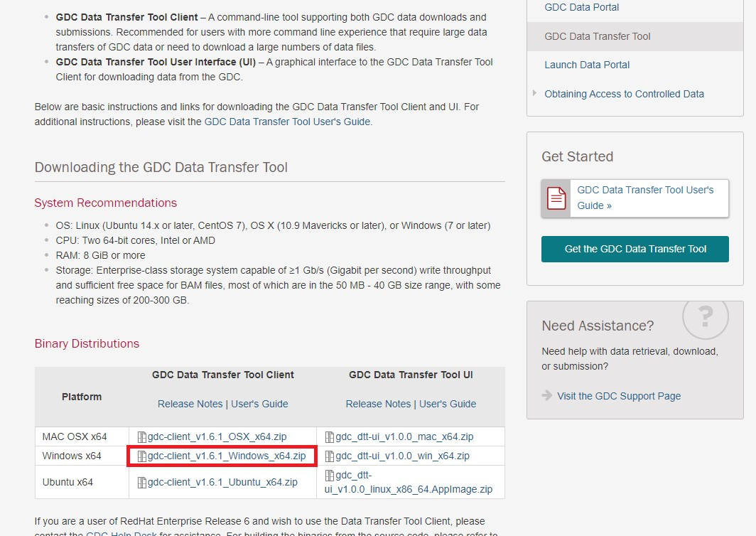Click the zip icon beside gdc_dtt-ui win file
The width and height of the screenshot is (756, 536).
(x=330, y=456)
